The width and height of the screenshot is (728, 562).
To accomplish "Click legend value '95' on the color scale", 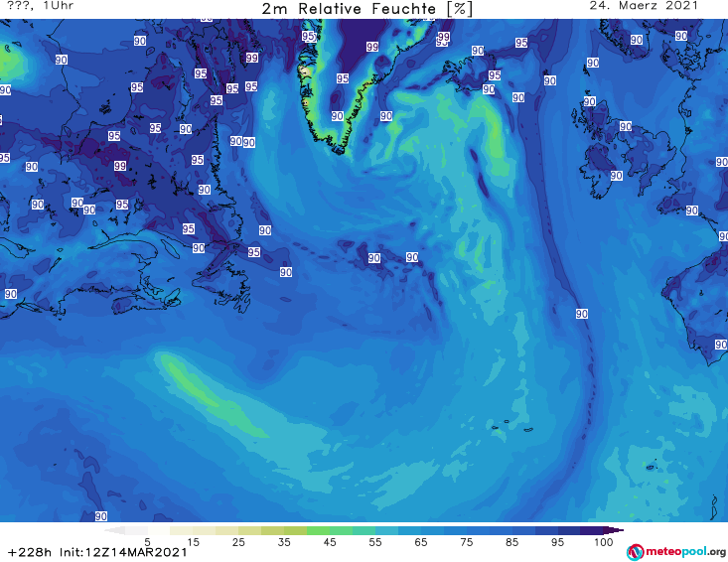I will point(557,542).
